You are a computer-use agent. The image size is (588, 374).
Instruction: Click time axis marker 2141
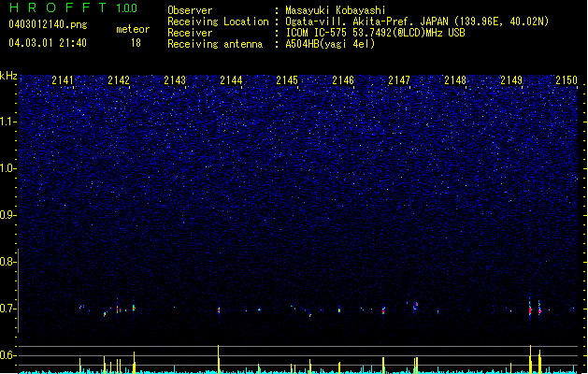tap(63, 80)
